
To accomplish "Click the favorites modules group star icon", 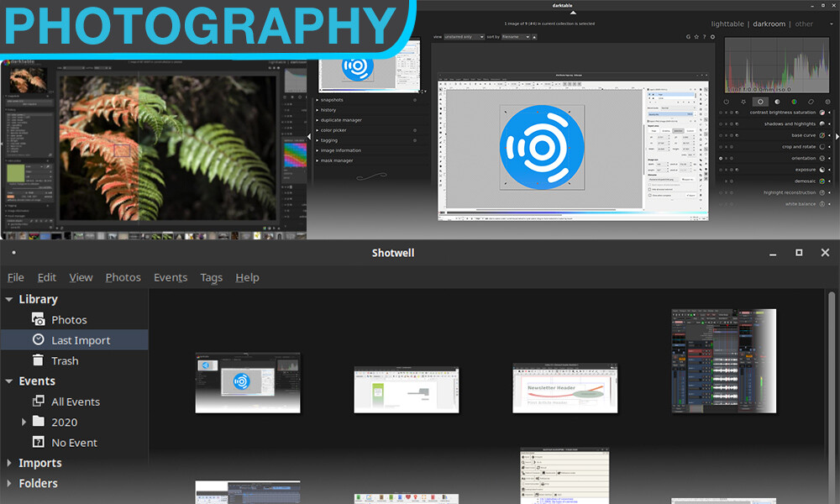I will [x=743, y=101].
